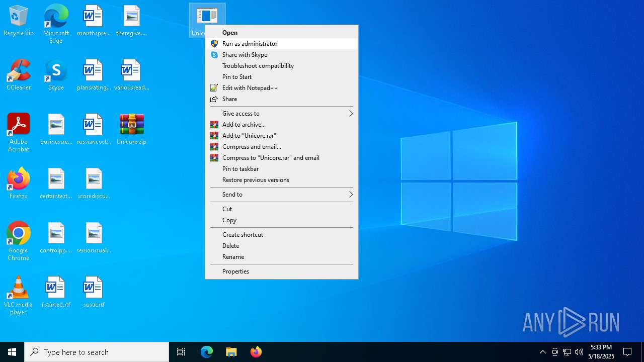Select the theregive... image file icon
Image resolution: width=644 pixels, height=362 pixels.
131,21
